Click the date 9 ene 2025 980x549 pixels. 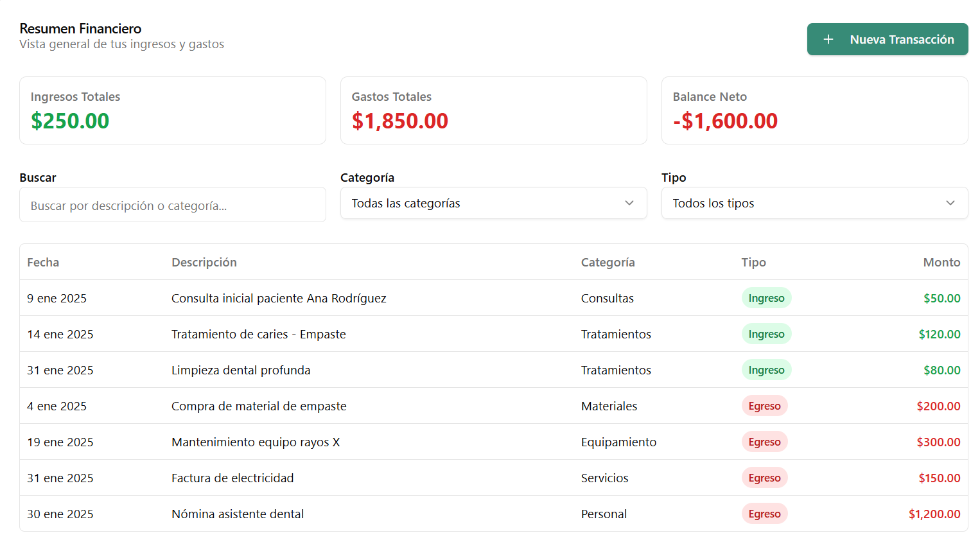57,298
